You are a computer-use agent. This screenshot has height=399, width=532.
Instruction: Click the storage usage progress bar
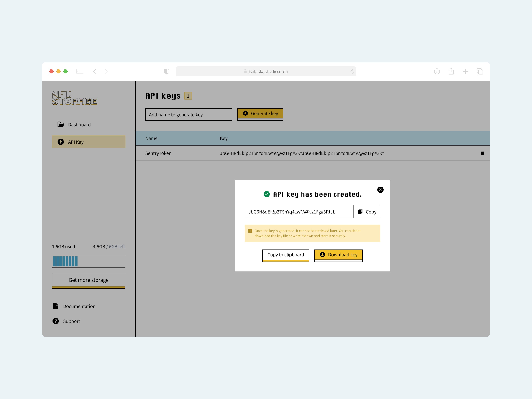click(x=89, y=261)
